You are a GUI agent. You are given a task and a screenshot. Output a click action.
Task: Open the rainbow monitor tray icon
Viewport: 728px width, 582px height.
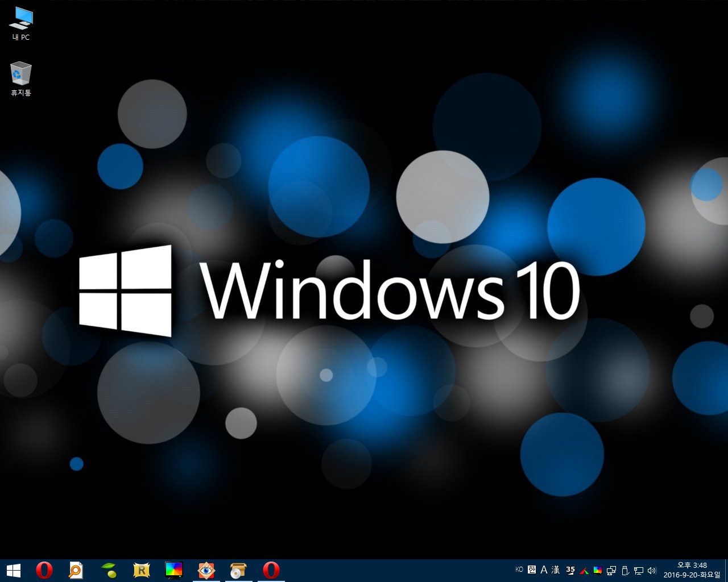pos(598,570)
